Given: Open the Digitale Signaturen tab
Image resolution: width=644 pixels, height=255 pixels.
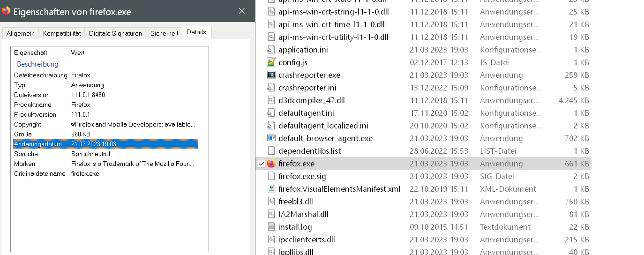Looking at the screenshot, I should [115, 33].
